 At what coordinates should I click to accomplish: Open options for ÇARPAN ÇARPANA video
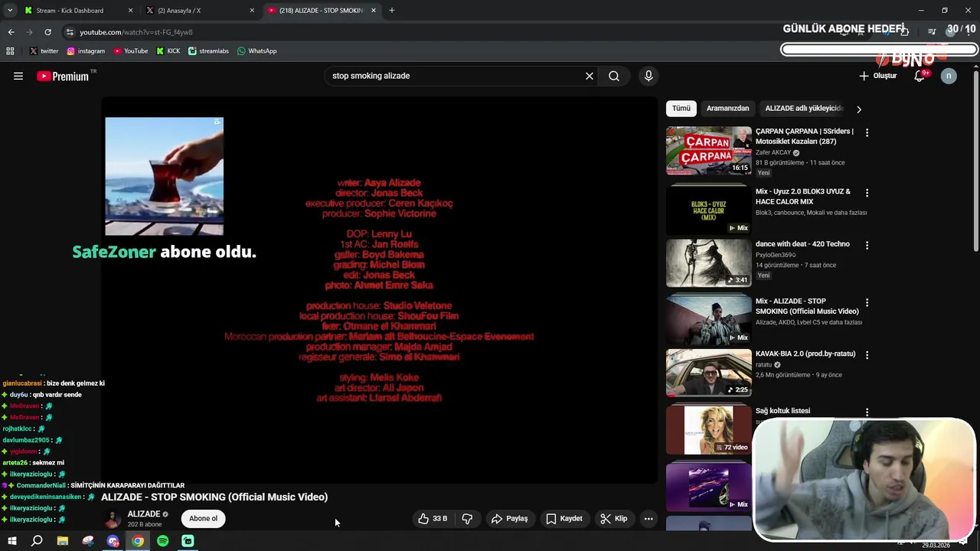point(867,132)
